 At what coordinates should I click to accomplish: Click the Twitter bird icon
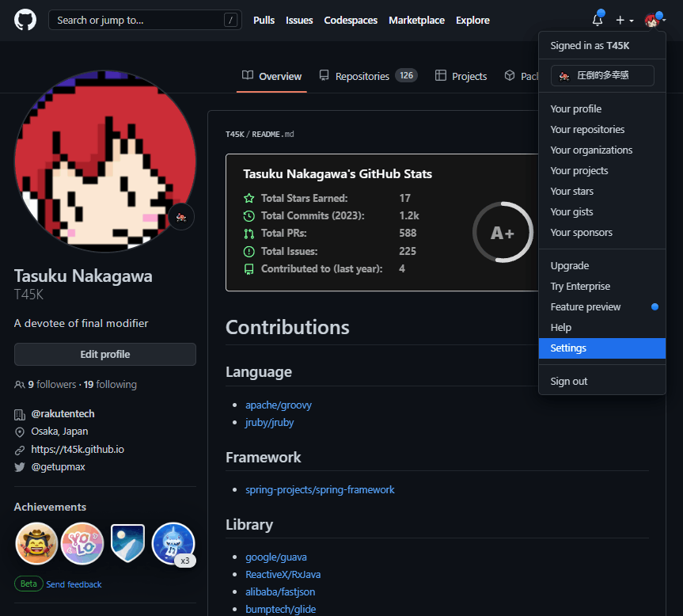click(20, 467)
